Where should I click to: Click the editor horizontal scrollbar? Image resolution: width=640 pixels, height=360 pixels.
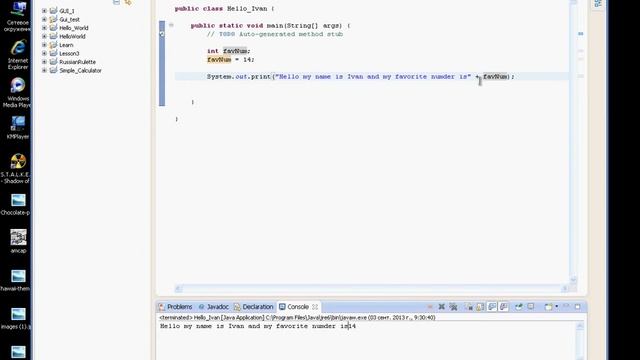(x=371, y=289)
